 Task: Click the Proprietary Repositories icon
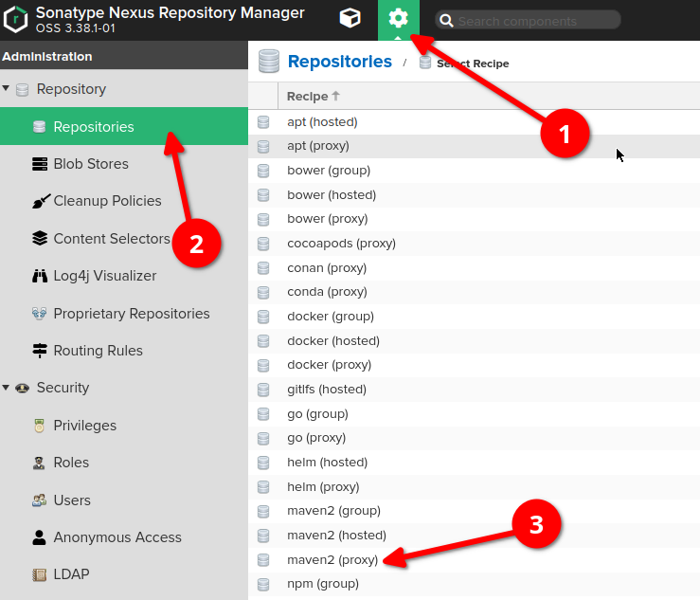39,313
